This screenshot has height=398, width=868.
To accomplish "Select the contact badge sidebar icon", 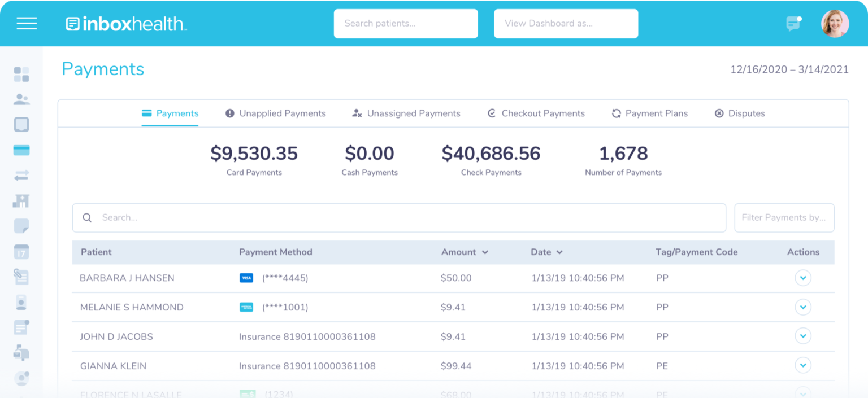I will point(21,302).
